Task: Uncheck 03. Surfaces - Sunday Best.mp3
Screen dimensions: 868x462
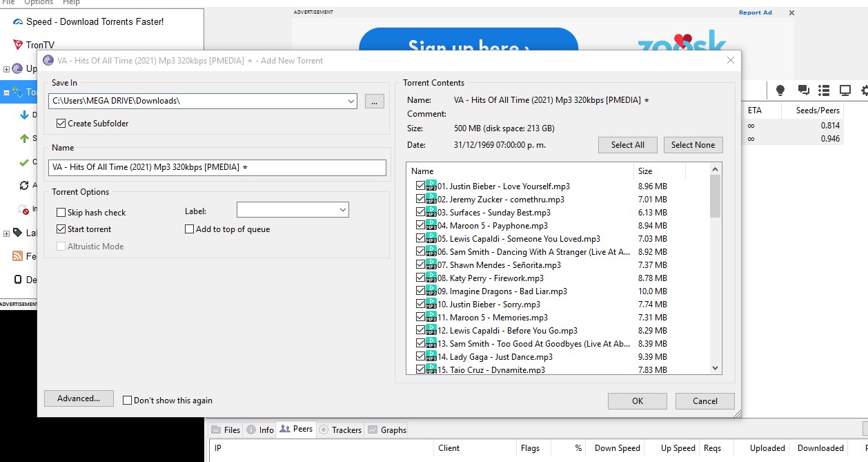Action: [x=420, y=212]
